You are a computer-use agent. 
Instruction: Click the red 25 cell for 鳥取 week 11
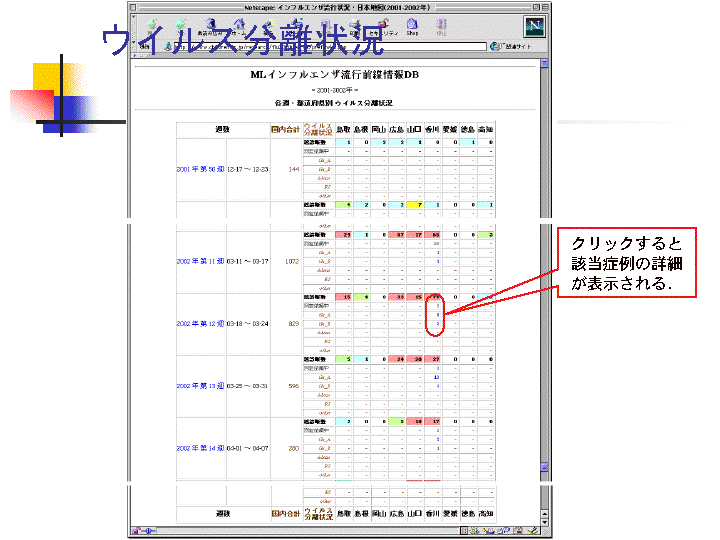346,234
